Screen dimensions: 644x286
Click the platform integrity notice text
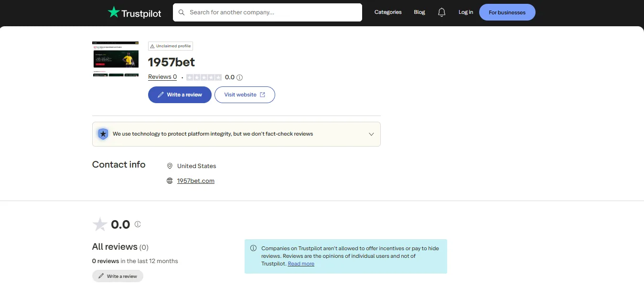[213, 134]
